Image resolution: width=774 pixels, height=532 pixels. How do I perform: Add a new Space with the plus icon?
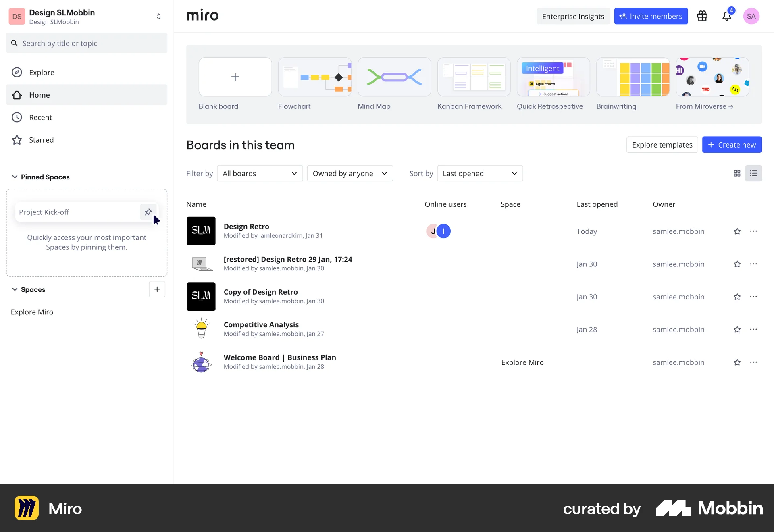coord(157,289)
